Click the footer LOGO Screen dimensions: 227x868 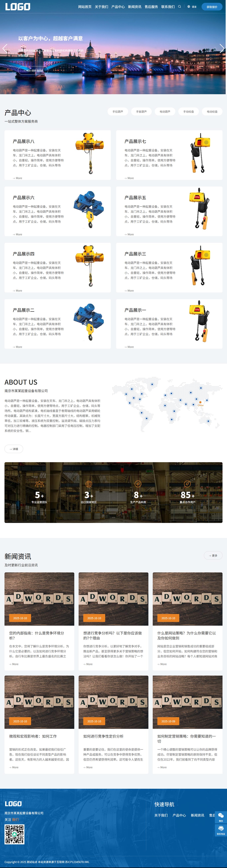pyautogui.click(x=13, y=804)
